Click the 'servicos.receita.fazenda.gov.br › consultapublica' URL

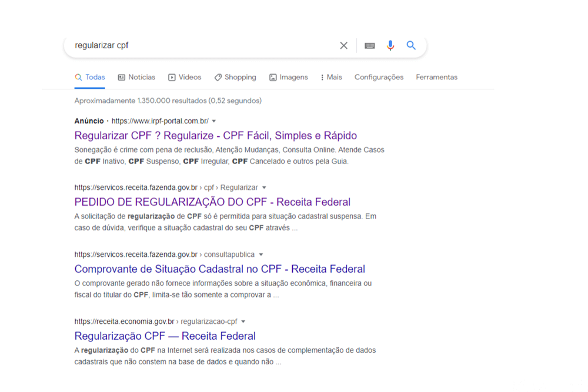tap(164, 254)
